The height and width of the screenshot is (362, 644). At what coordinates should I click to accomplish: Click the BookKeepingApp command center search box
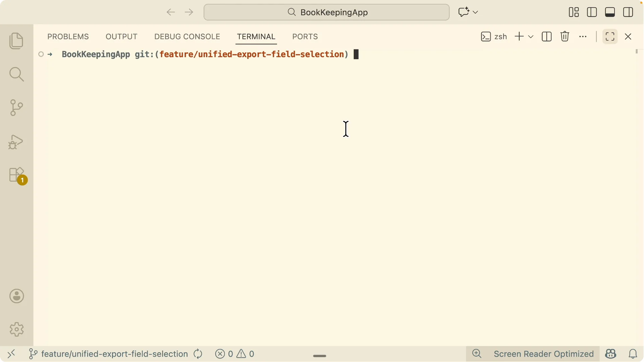click(x=326, y=12)
